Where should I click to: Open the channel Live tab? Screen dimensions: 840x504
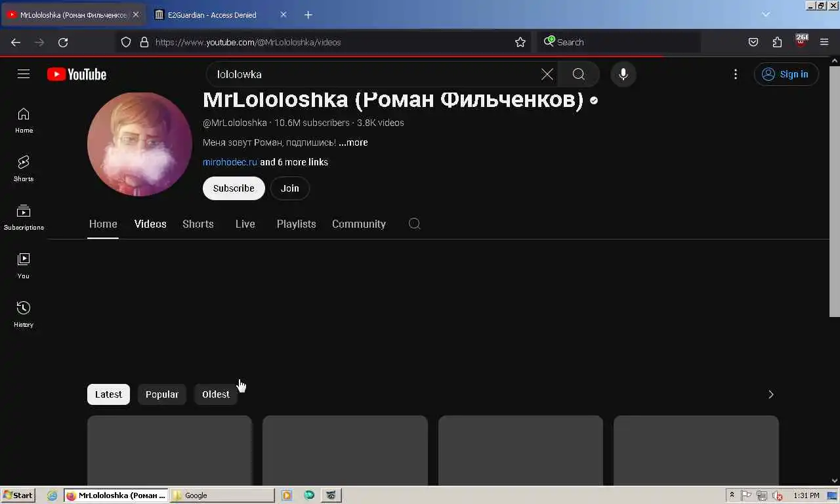point(245,224)
